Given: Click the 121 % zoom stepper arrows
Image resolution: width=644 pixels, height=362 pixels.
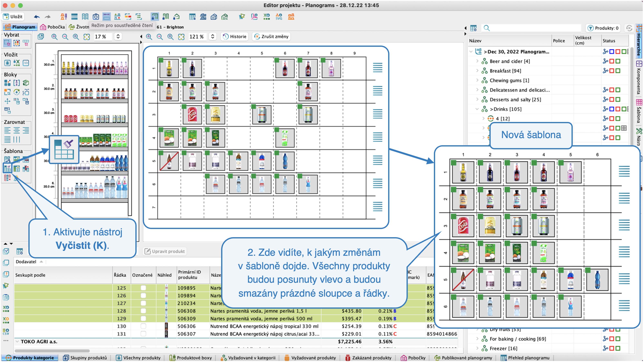Looking at the screenshot, I should [213, 37].
